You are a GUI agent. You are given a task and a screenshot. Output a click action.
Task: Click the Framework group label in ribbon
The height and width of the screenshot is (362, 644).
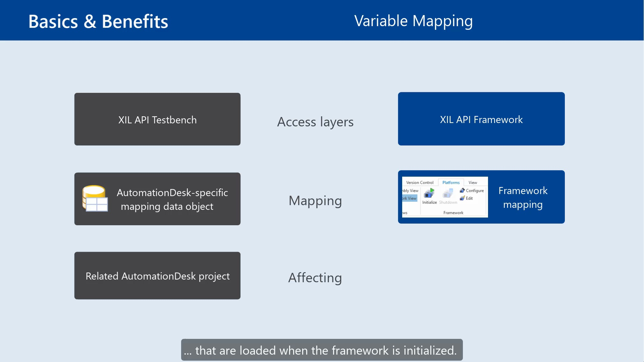[x=453, y=213]
